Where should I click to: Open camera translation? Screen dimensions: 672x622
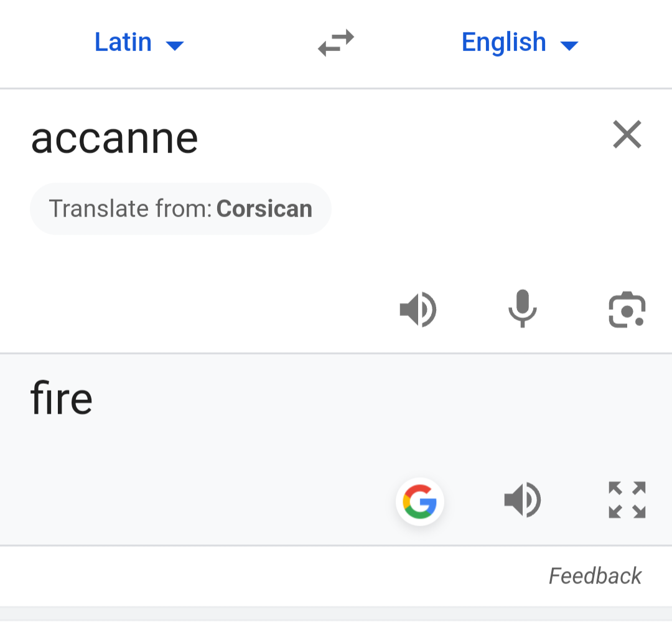point(627,309)
